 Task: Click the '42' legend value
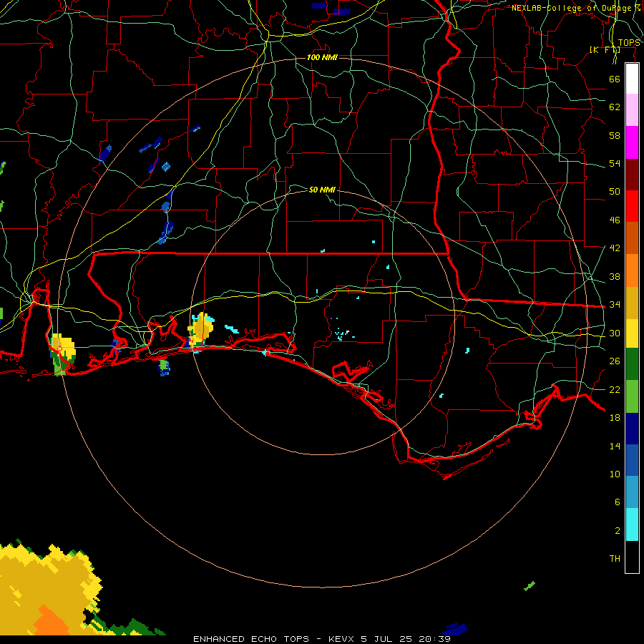pos(615,248)
